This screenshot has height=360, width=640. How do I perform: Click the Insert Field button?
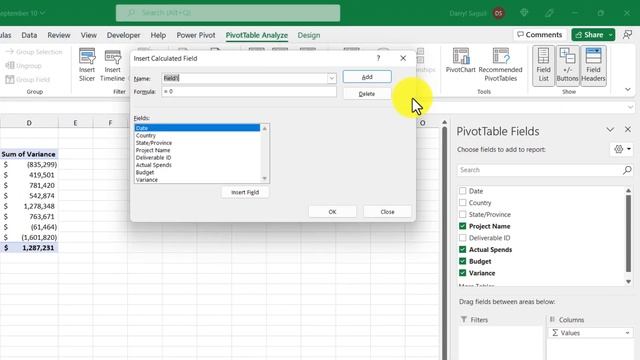point(245,192)
